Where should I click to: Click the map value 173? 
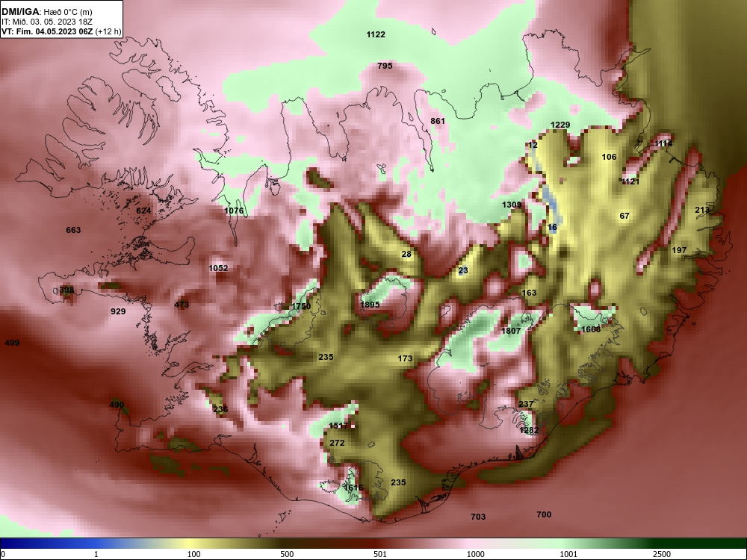click(405, 358)
